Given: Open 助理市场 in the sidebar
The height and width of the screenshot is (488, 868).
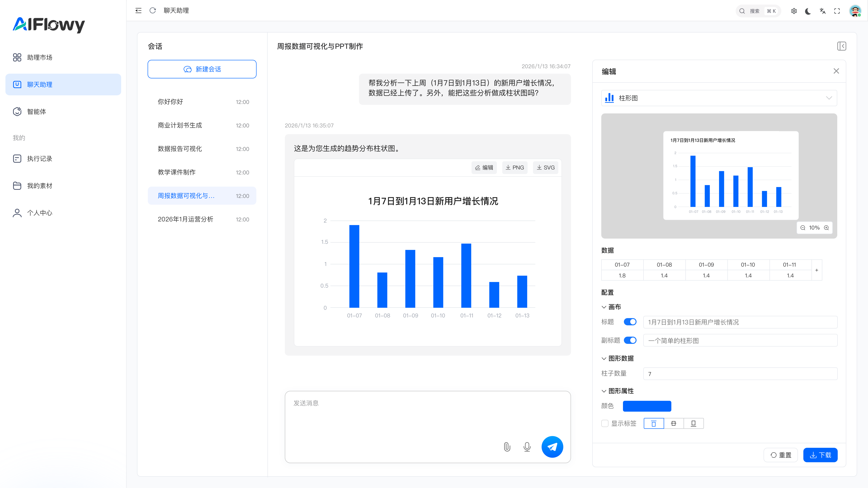Looking at the screenshot, I should coord(39,58).
